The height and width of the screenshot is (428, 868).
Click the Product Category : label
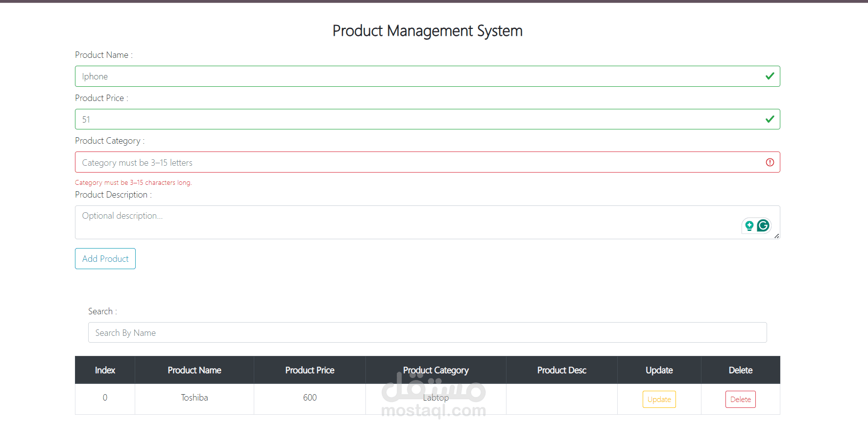coord(110,141)
